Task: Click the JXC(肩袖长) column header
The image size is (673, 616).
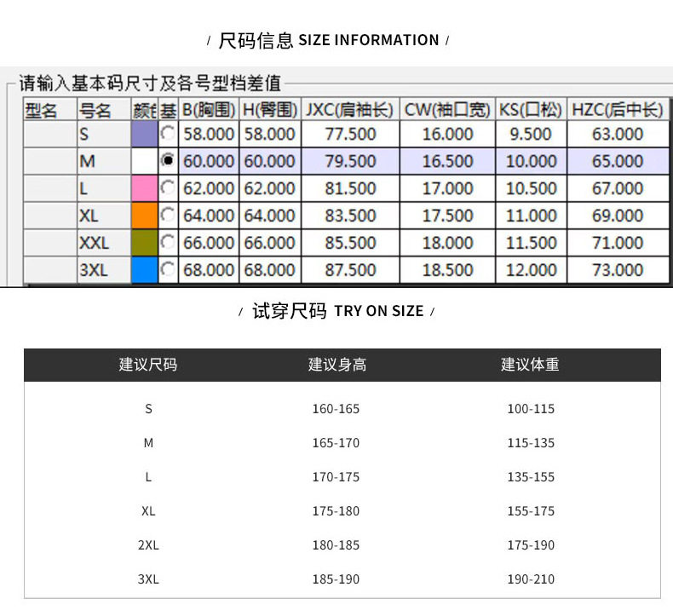Action: pyautogui.click(x=349, y=110)
